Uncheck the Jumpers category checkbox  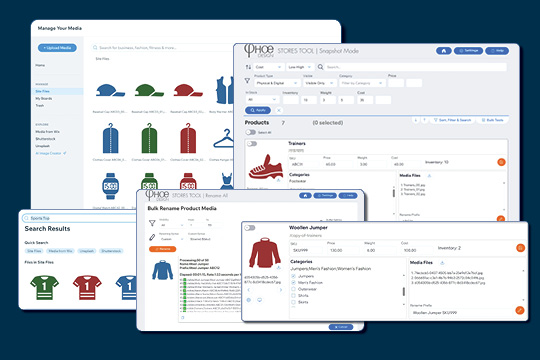click(x=293, y=276)
